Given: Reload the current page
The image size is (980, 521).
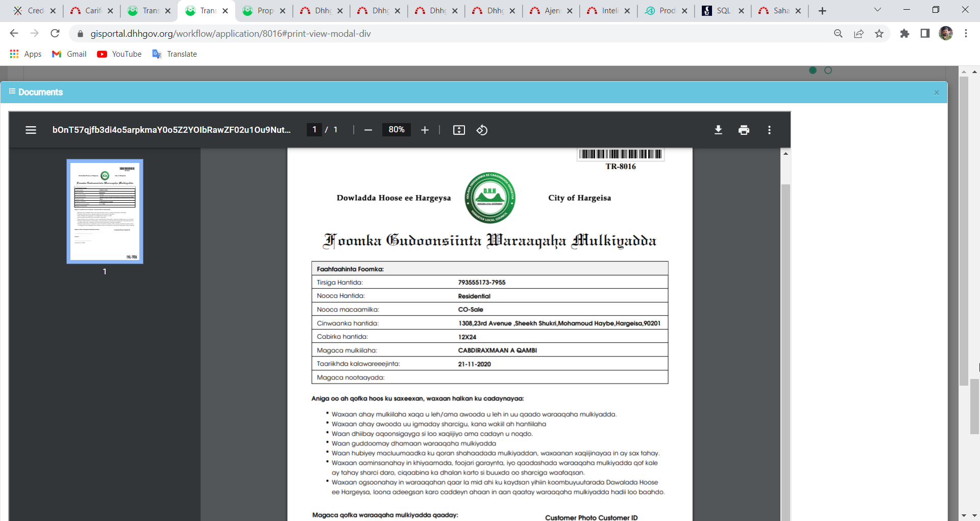Looking at the screenshot, I should pos(55,33).
